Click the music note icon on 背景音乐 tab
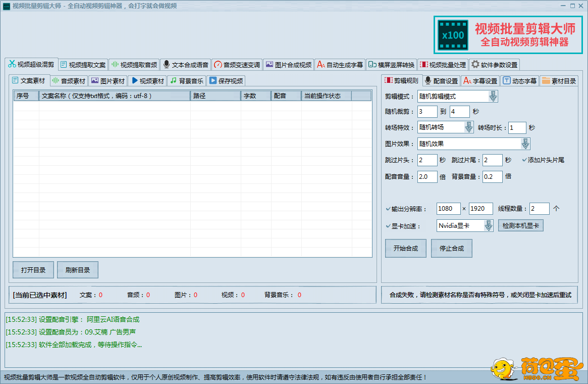Viewport: 588px width, 384px height. point(173,80)
